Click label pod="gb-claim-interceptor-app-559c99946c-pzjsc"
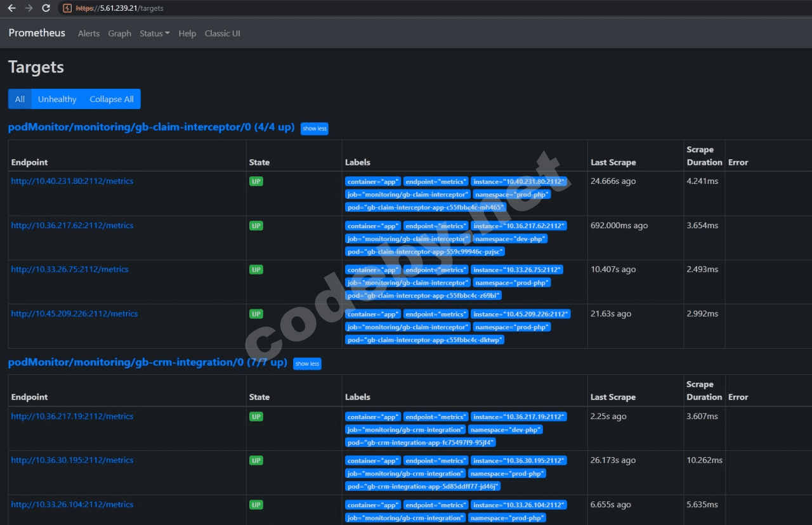Viewport: 812px width, 525px height. coord(425,252)
